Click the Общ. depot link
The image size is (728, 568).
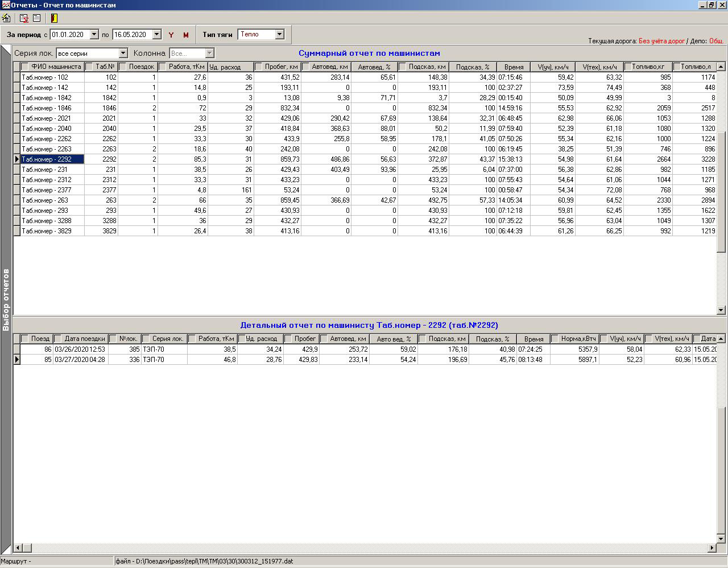[x=716, y=41]
